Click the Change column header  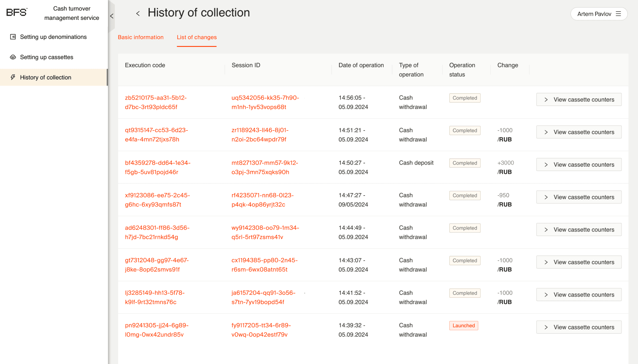508,65
